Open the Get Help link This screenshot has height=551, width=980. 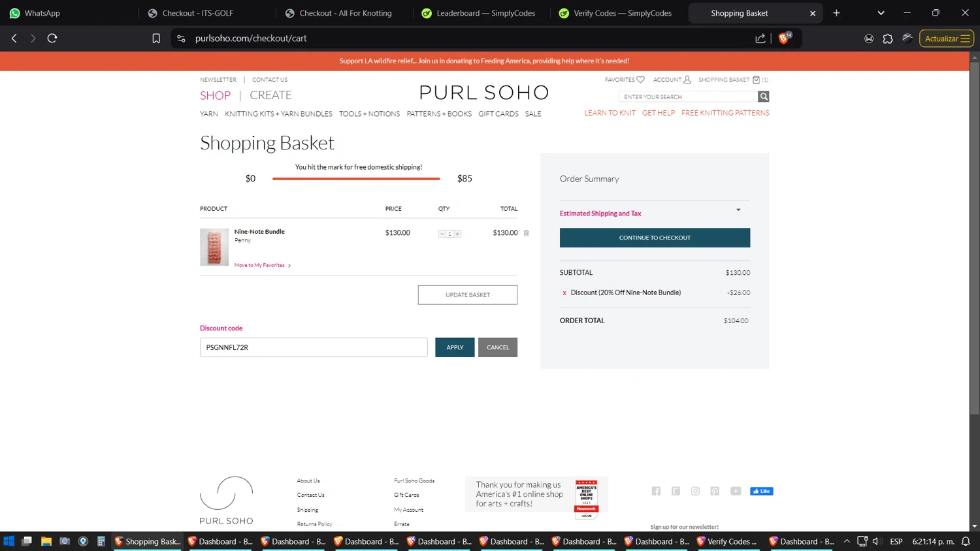click(659, 113)
